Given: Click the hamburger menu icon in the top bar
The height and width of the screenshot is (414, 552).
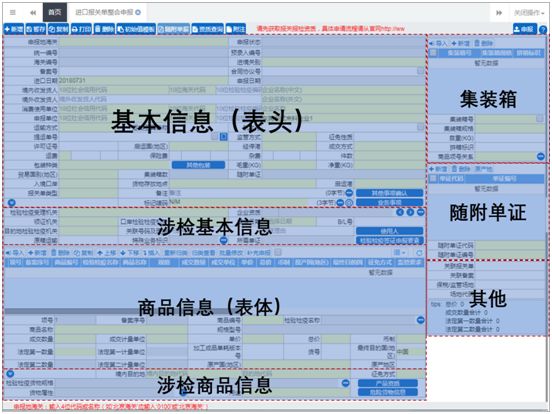Looking at the screenshot, I should point(13,12).
